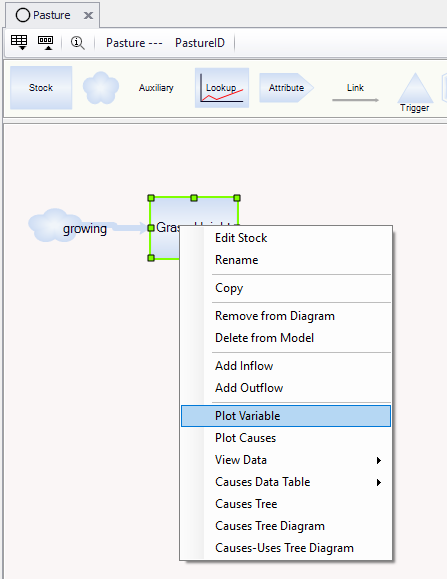Choose Delete from Model option
The height and width of the screenshot is (579, 447).
[x=286, y=338]
